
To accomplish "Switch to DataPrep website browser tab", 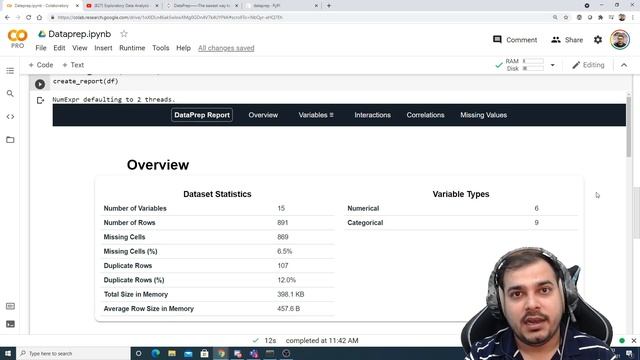I will [202, 6].
